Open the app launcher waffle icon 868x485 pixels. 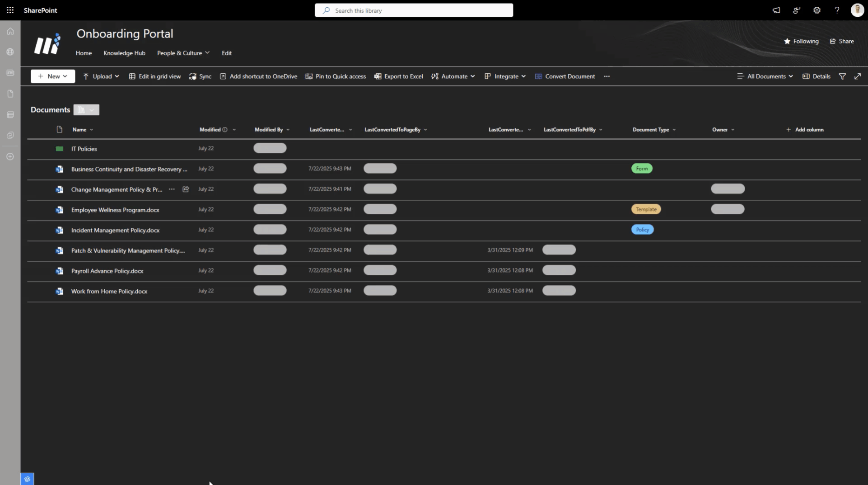click(x=10, y=10)
